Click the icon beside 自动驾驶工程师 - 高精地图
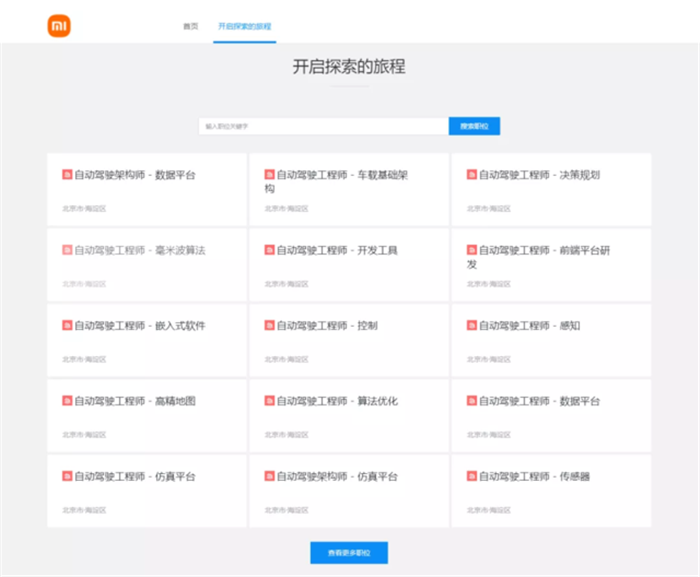Screen dimensions: 700x577 tap(67, 401)
